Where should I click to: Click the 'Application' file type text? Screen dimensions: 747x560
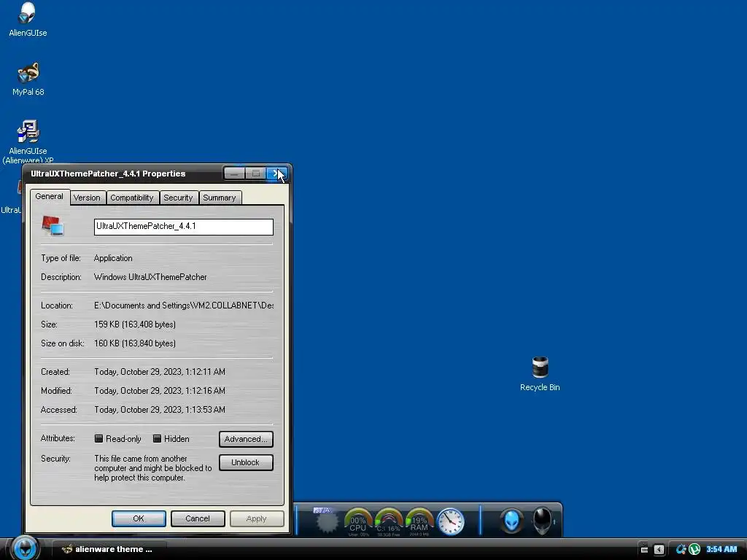[x=113, y=258]
